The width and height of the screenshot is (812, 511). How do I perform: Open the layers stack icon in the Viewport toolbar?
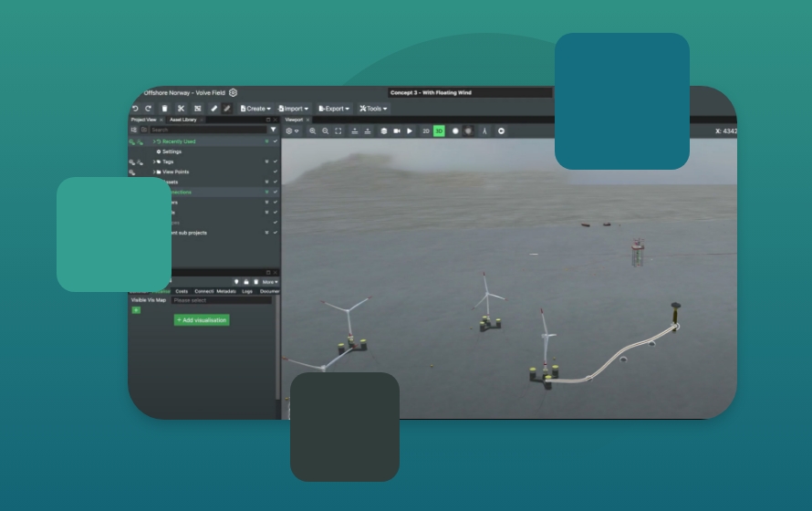(384, 130)
